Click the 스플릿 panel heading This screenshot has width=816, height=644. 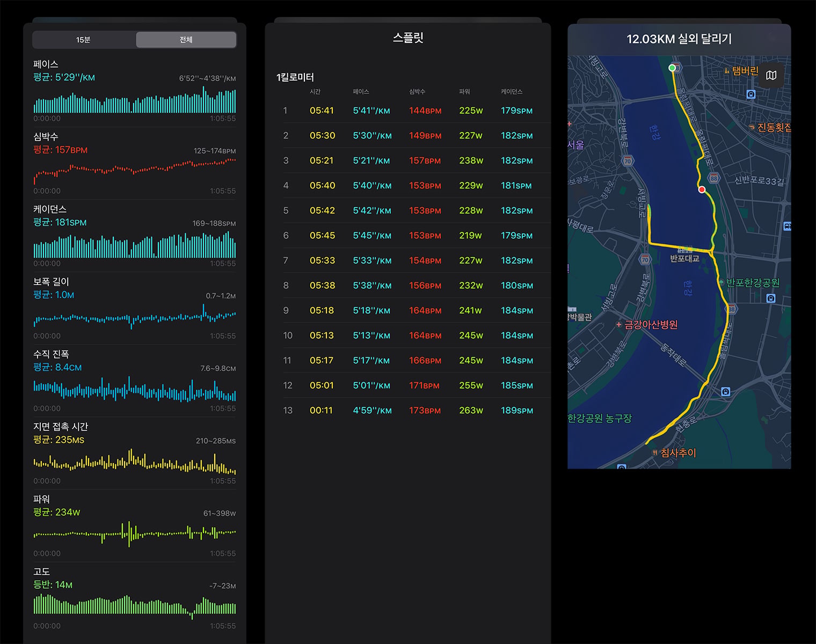tap(408, 38)
